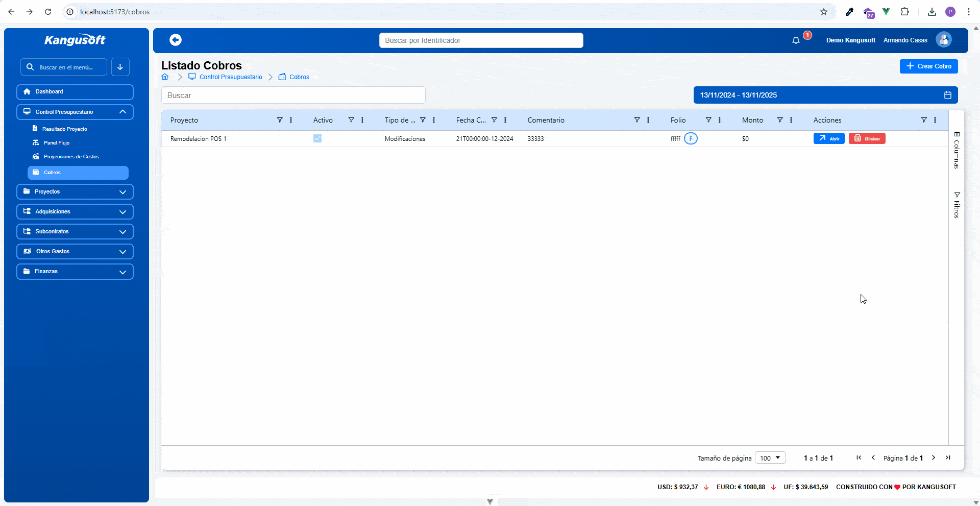Click Abrir for Remodelacion POS 1

click(829, 138)
